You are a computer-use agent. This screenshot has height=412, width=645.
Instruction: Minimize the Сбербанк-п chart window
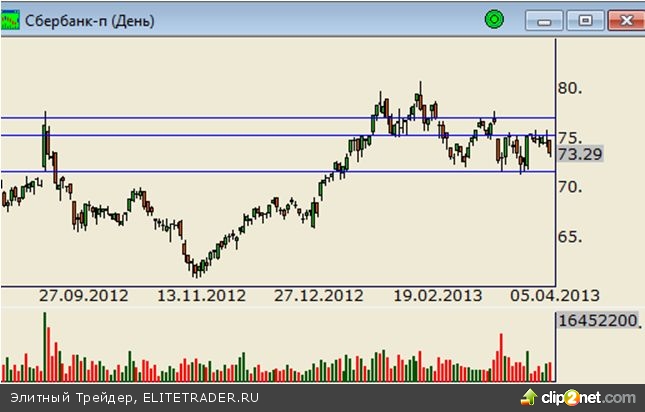(546, 19)
